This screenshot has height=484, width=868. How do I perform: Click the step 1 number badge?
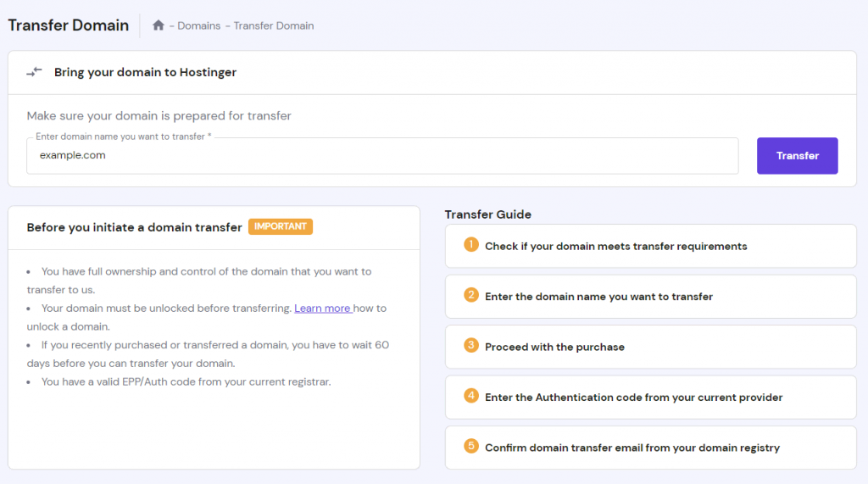(471, 246)
